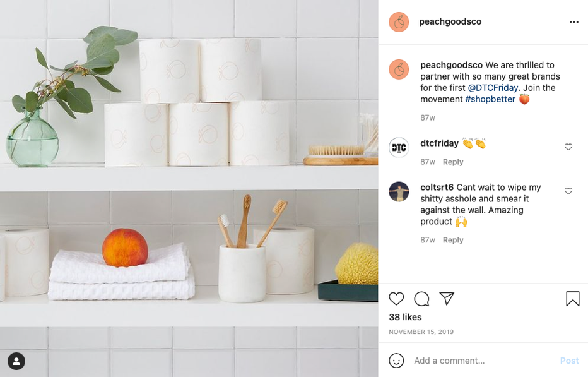The image size is (588, 377).
Task: Open coltsrt6 profile picture
Action: [399, 192]
